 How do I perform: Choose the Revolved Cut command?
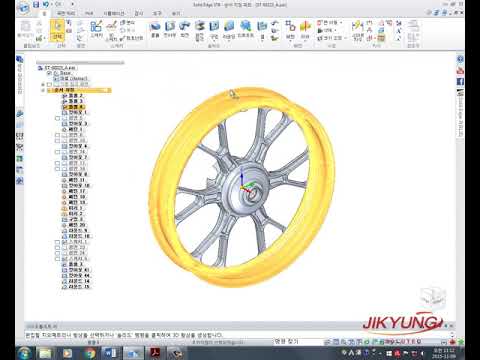click(199, 30)
